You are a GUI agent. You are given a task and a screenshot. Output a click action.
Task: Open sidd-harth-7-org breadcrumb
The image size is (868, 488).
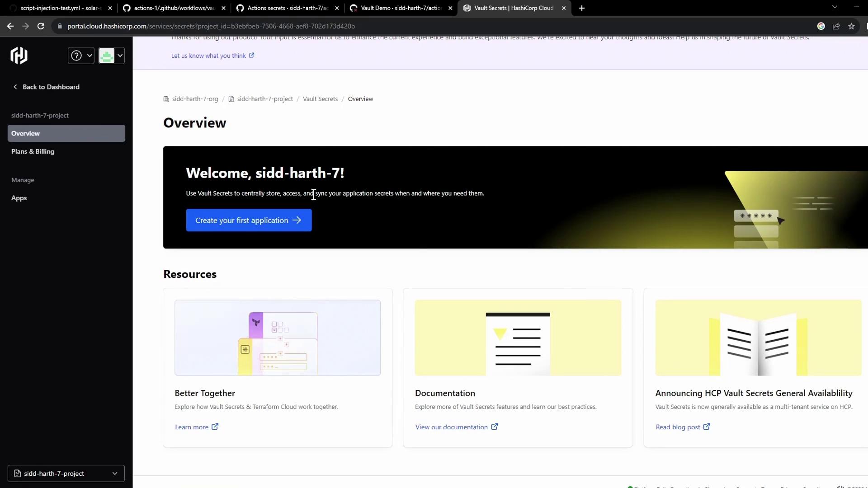194,99
